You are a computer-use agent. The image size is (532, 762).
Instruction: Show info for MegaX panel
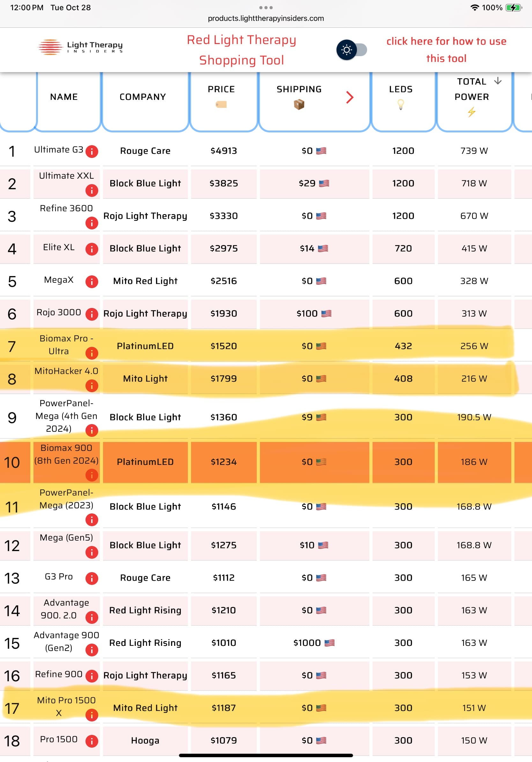92,281
